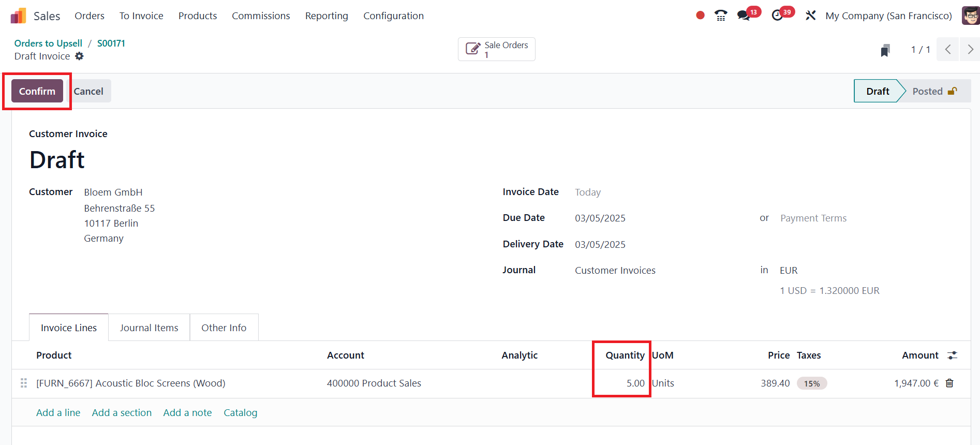
Task: Click the Add a line link
Action: pyautogui.click(x=58, y=412)
